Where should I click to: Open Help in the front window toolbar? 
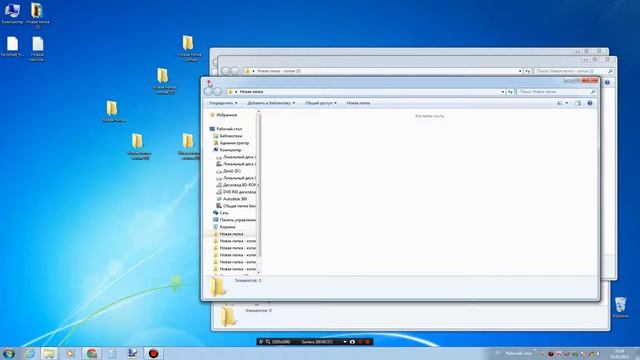[590, 103]
